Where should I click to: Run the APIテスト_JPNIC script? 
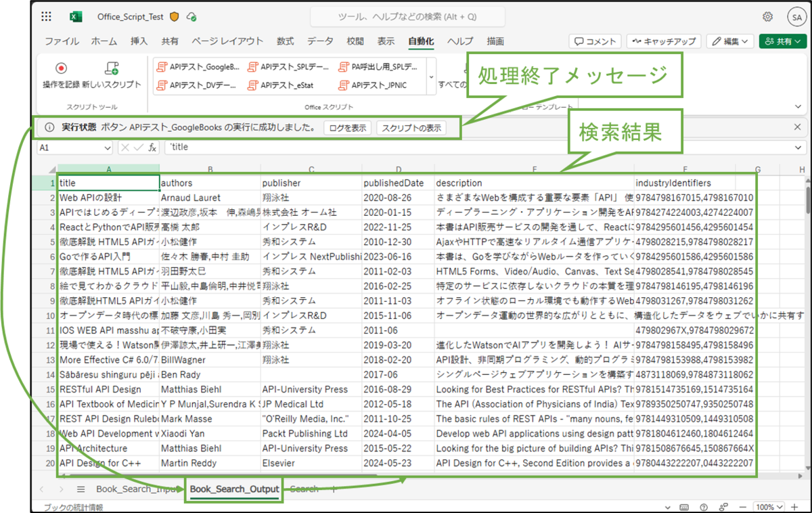373,85
